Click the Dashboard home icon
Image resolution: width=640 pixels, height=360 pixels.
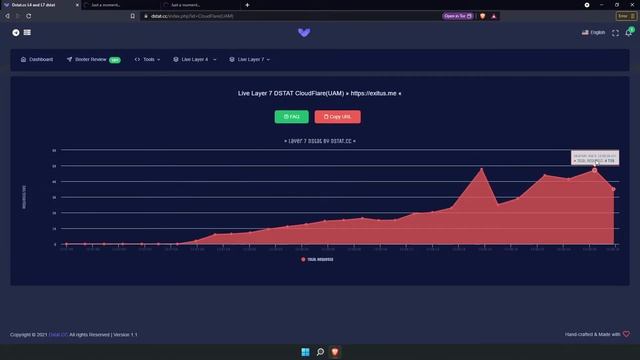coord(23,60)
